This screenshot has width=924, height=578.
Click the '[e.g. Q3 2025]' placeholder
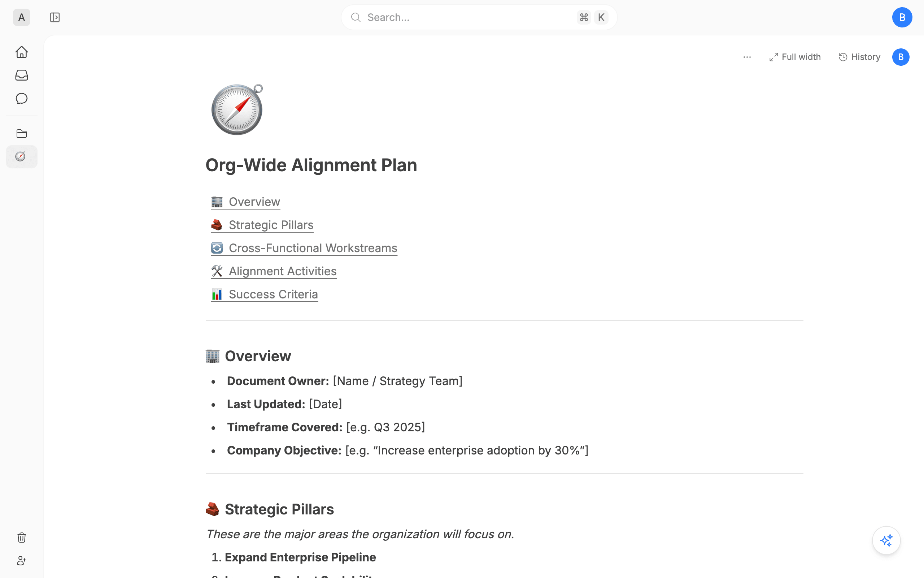click(x=385, y=427)
